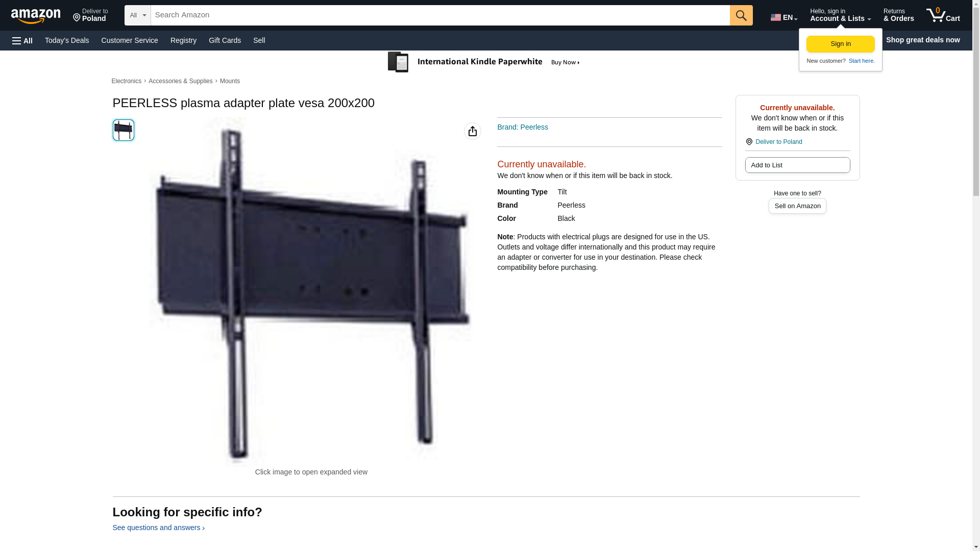Click into the Search Amazon field
This screenshot has width=980, height=551.
click(440, 15)
